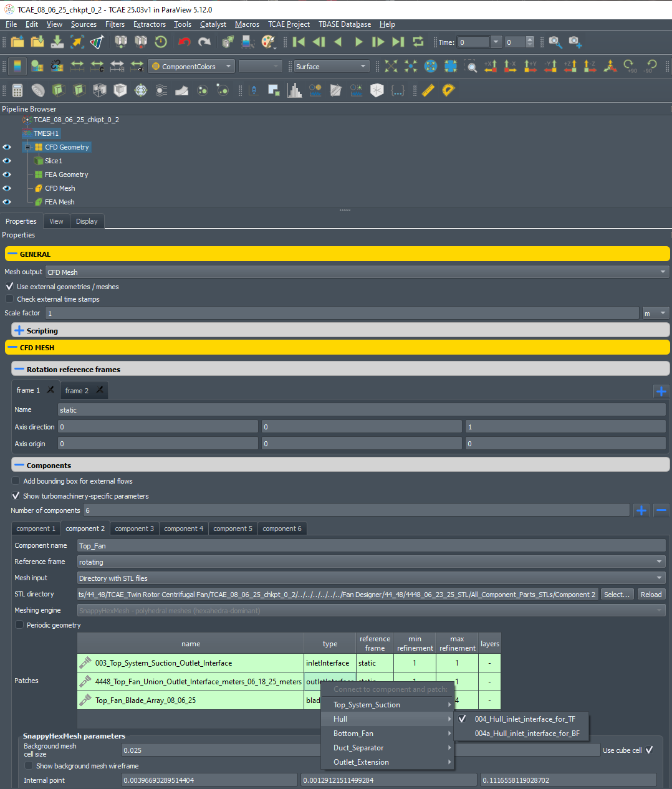Enable Periodic geometry checkbox
The width and height of the screenshot is (672, 789).
pyautogui.click(x=19, y=625)
